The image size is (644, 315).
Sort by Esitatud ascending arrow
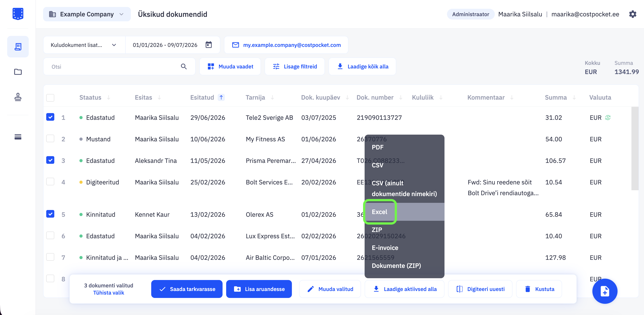click(221, 97)
